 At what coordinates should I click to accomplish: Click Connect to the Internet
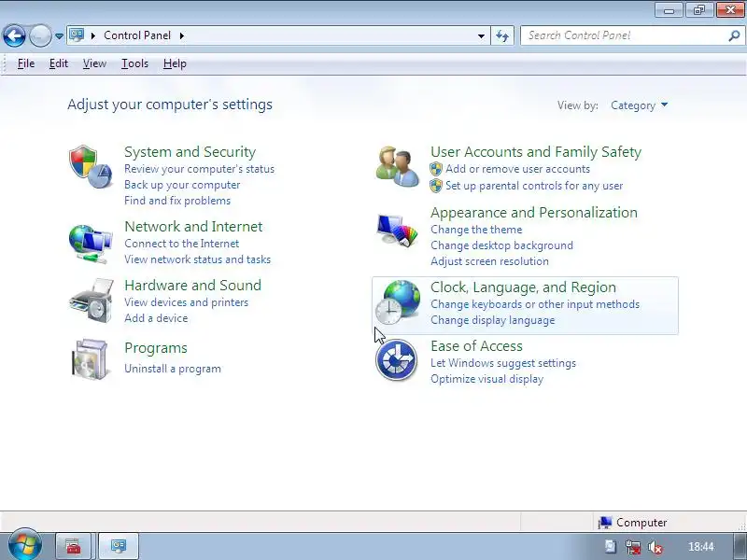(181, 244)
